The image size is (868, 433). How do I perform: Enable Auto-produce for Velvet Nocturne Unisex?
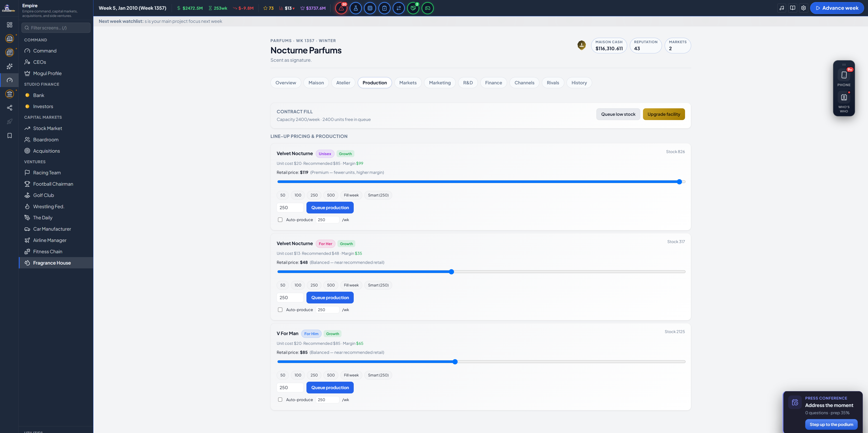click(280, 220)
